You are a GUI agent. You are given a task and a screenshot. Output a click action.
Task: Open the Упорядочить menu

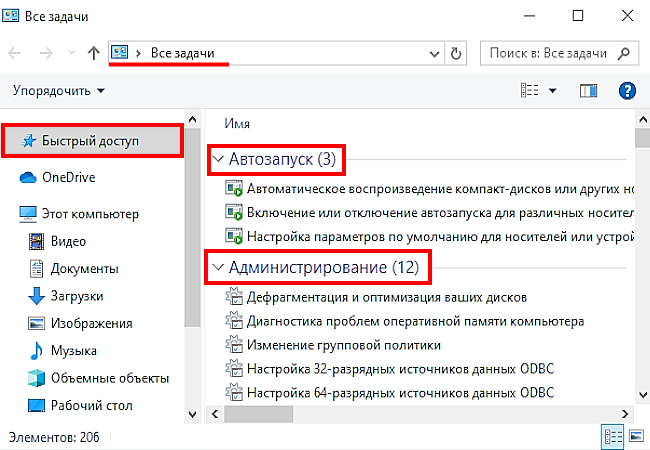click(x=58, y=90)
